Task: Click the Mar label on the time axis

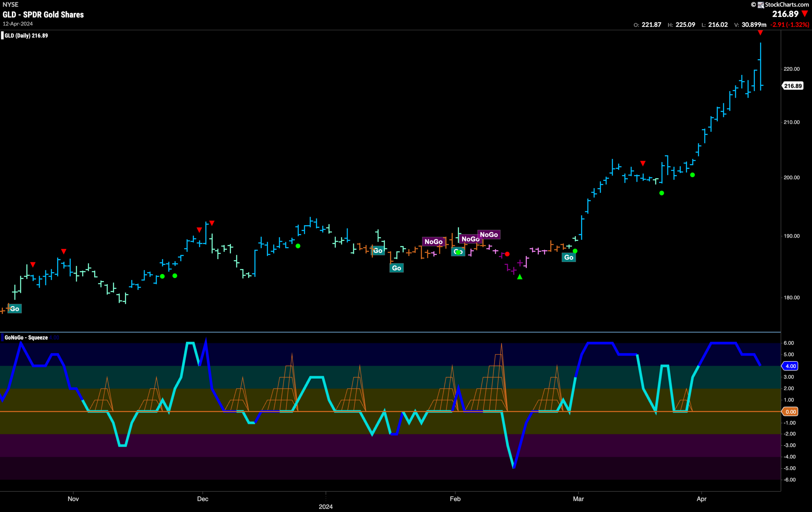Action: point(578,498)
